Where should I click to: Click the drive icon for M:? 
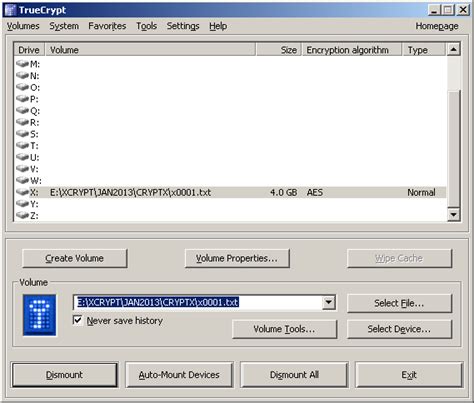click(x=22, y=63)
